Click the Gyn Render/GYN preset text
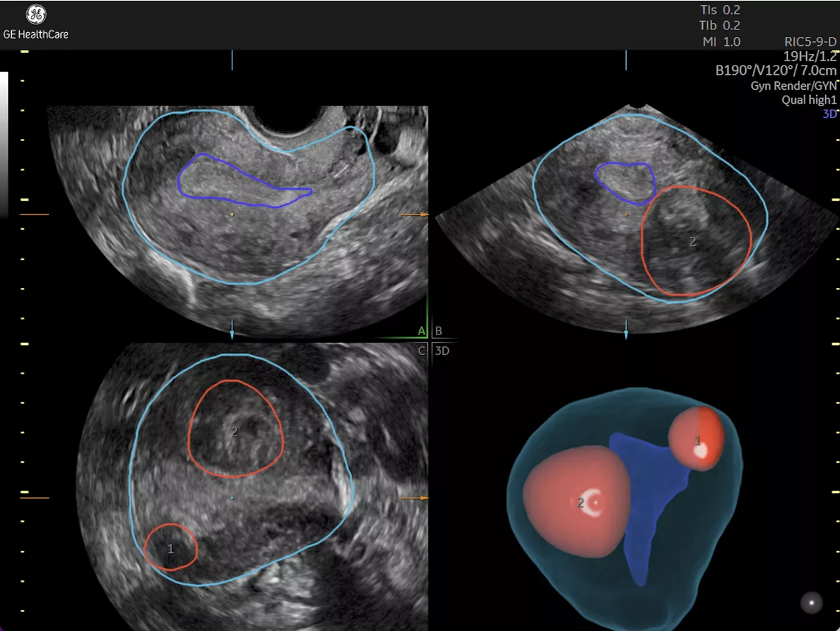Image resolution: width=840 pixels, height=631 pixels. click(x=793, y=85)
